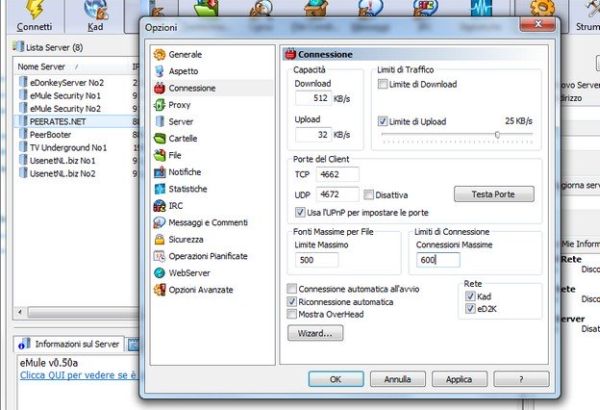Click server list horizontal scrollbar left arrow

20,312
